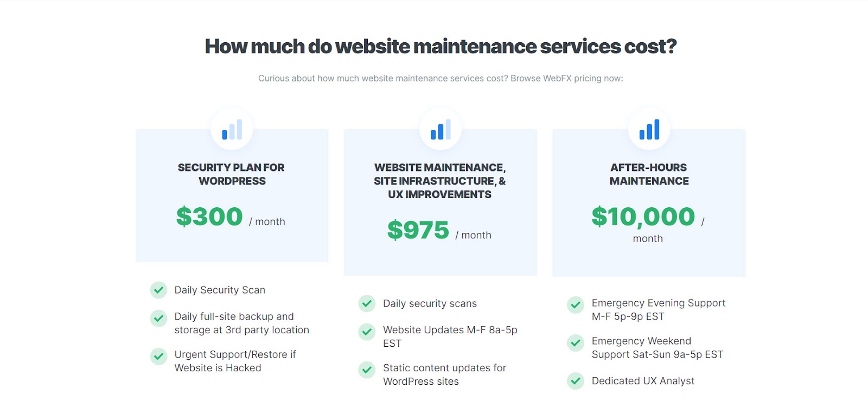The height and width of the screenshot is (406, 868).
Task: Click the checkmark beside Urgent Support/Restore if Website is Hacked
Action: point(158,356)
